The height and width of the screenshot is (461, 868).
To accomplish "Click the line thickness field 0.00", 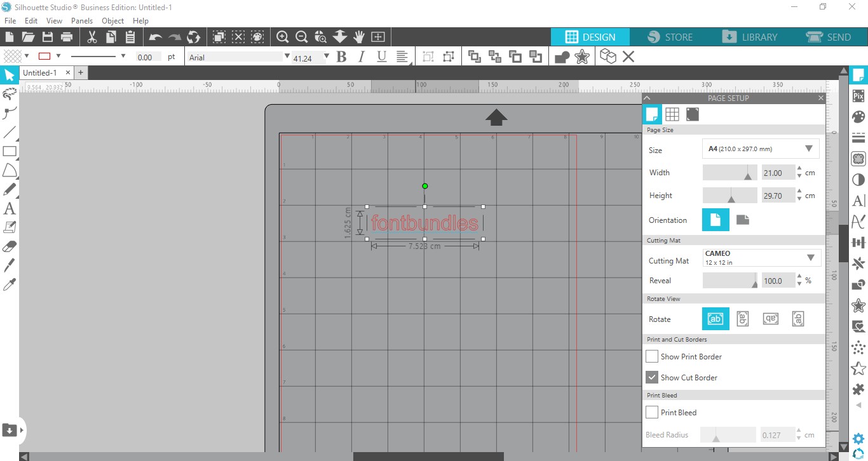I will [x=149, y=57].
